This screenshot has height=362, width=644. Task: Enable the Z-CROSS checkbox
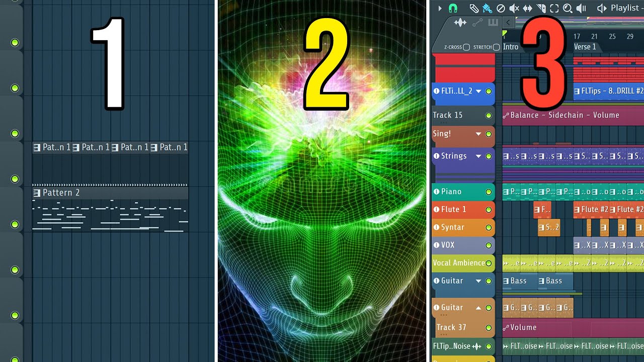click(466, 47)
